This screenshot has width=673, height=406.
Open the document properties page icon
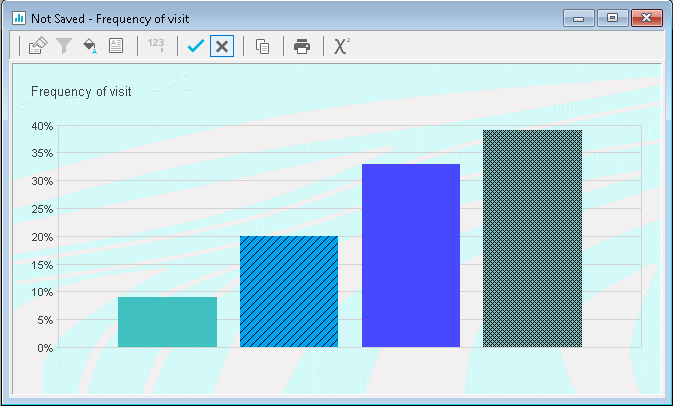pos(116,45)
